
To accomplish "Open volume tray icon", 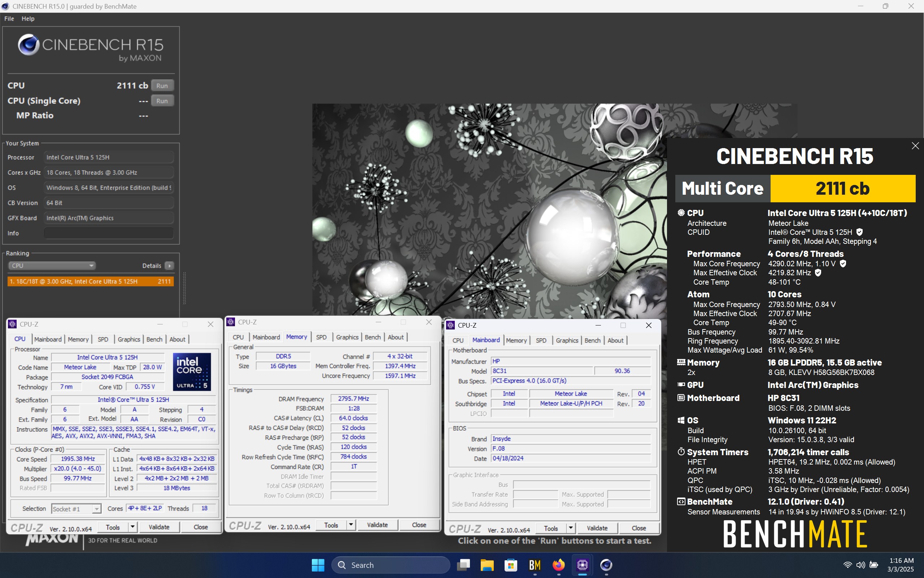I will coord(860,565).
